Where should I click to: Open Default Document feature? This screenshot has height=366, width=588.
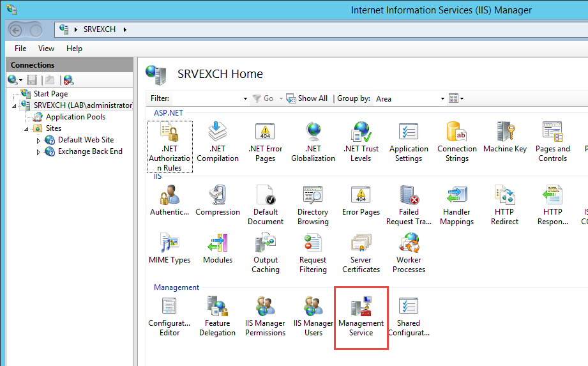[x=266, y=205]
